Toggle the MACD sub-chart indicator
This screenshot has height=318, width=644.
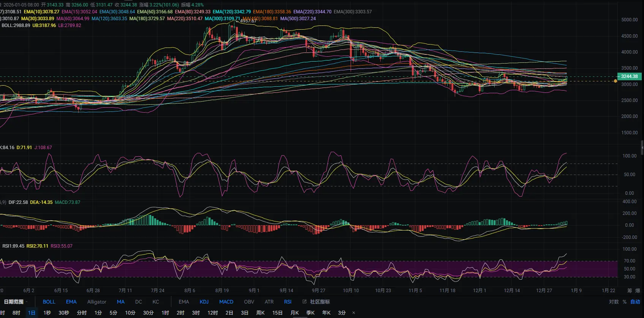click(x=226, y=302)
